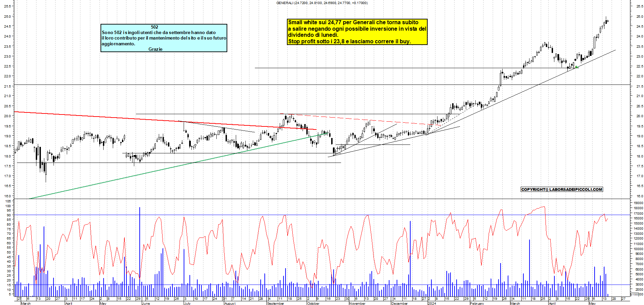
Task: Click the '105' oscillator scale value
Action: click(x=8, y=201)
